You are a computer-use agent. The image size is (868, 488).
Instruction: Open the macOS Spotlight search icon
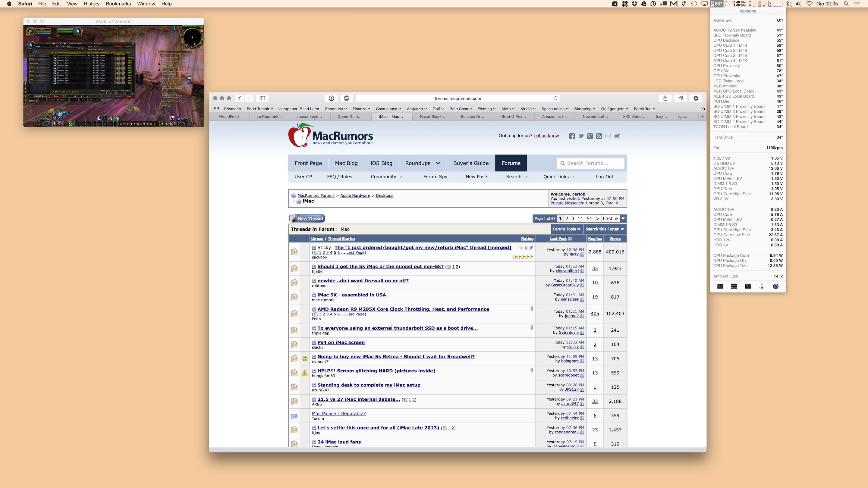pyautogui.click(x=846, y=4)
